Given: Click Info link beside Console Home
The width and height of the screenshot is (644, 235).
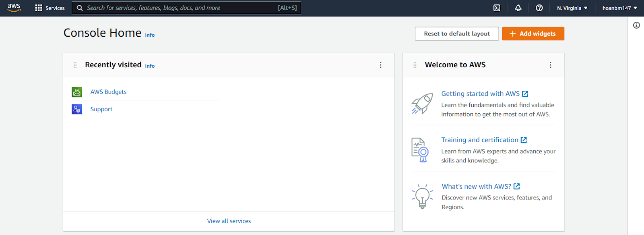Looking at the screenshot, I should tap(150, 35).
